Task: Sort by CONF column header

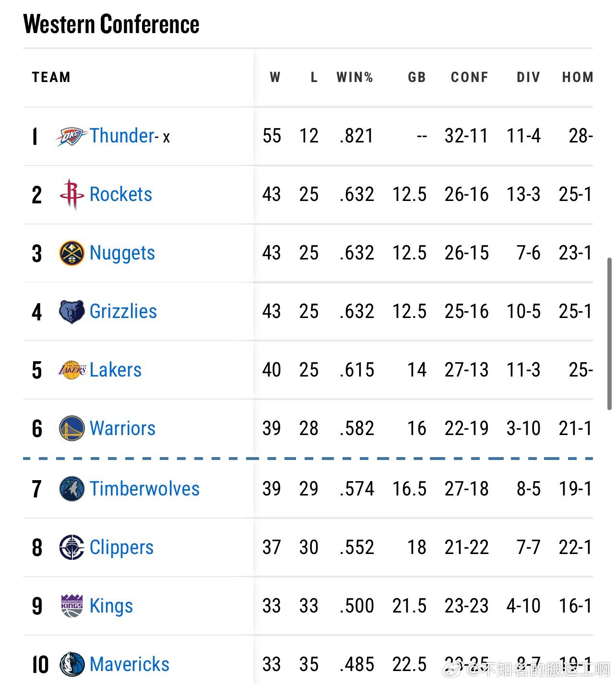Action: (x=469, y=77)
